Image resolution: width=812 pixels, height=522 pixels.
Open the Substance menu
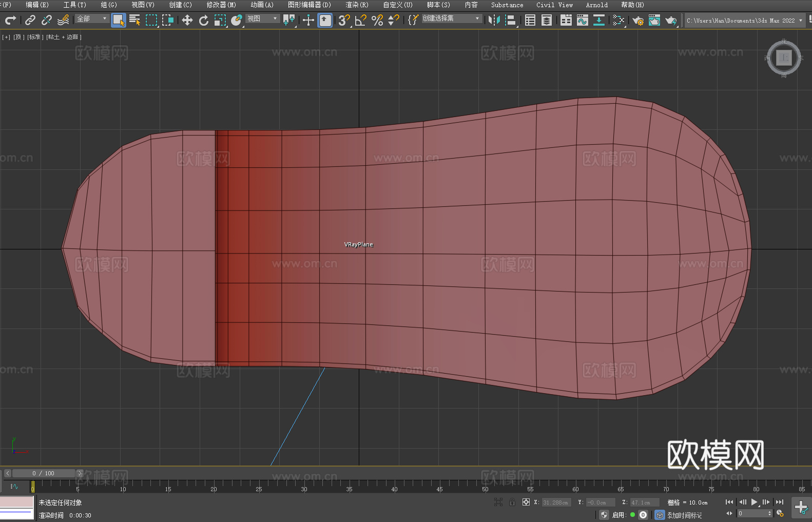coord(507,5)
